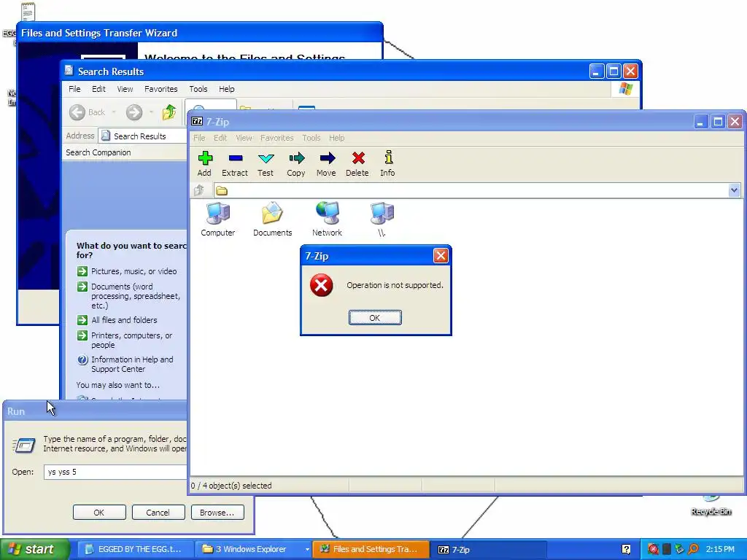Click the Start button

[x=35, y=549]
